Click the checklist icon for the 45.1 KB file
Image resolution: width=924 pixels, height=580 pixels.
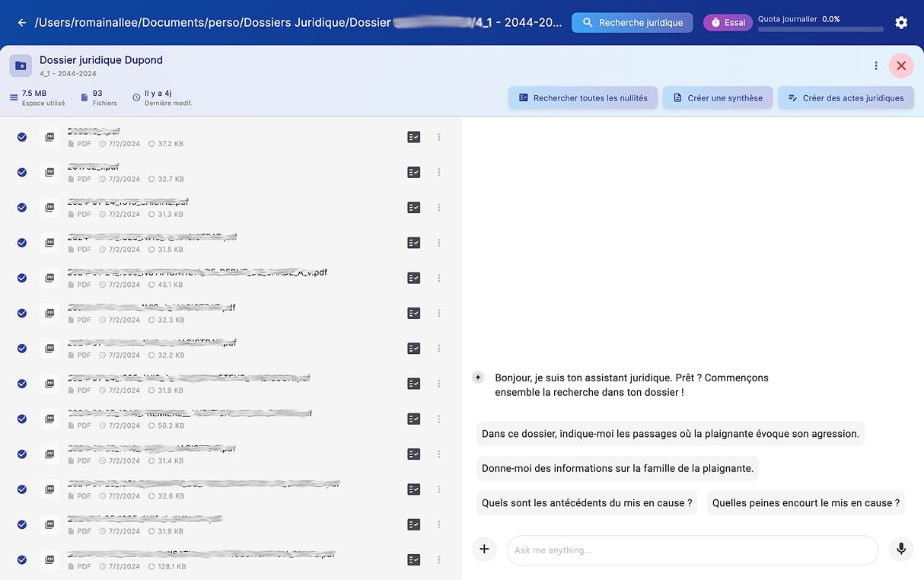(x=414, y=278)
